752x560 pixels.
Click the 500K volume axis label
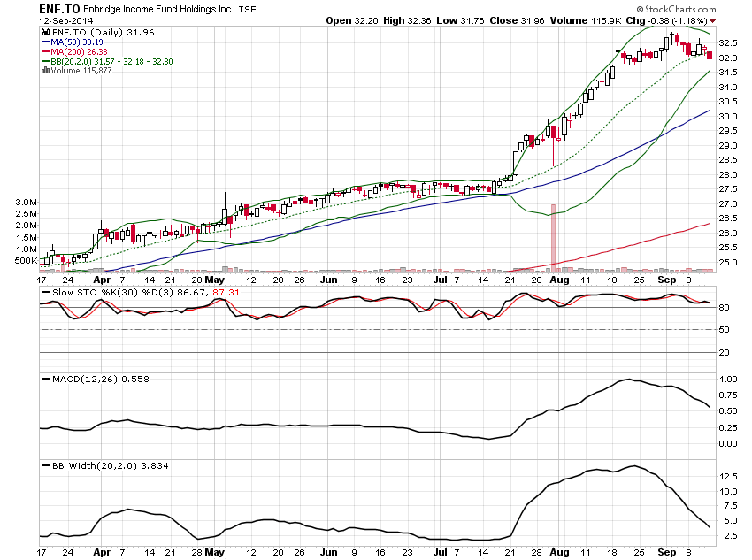[x=26, y=261]
